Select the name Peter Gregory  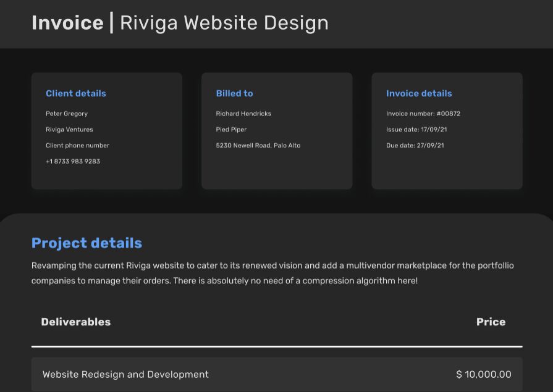coord(67,114)
